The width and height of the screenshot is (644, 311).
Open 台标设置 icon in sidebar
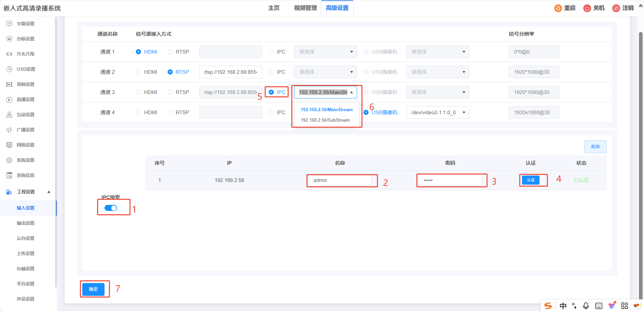click(9, 39)
